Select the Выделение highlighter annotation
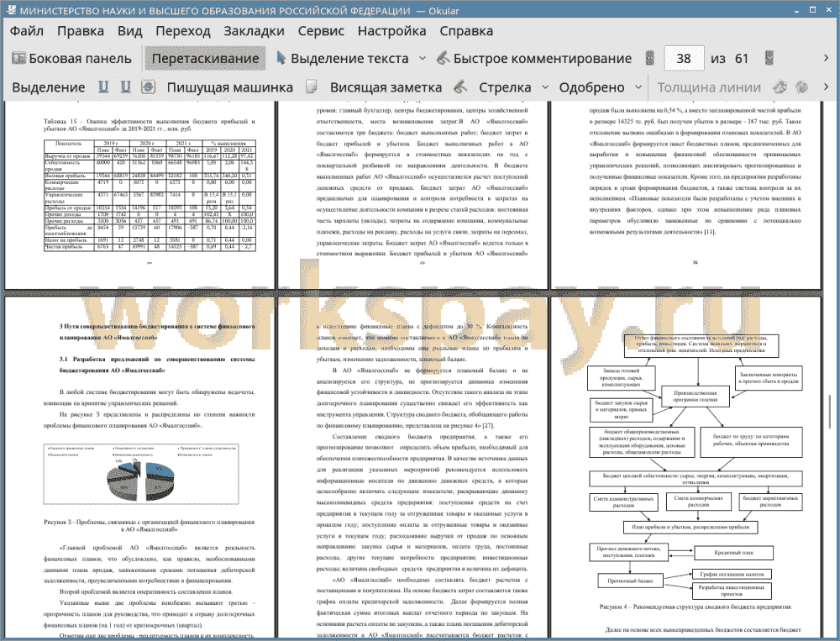The image size is (840, 641). point(49,87)
